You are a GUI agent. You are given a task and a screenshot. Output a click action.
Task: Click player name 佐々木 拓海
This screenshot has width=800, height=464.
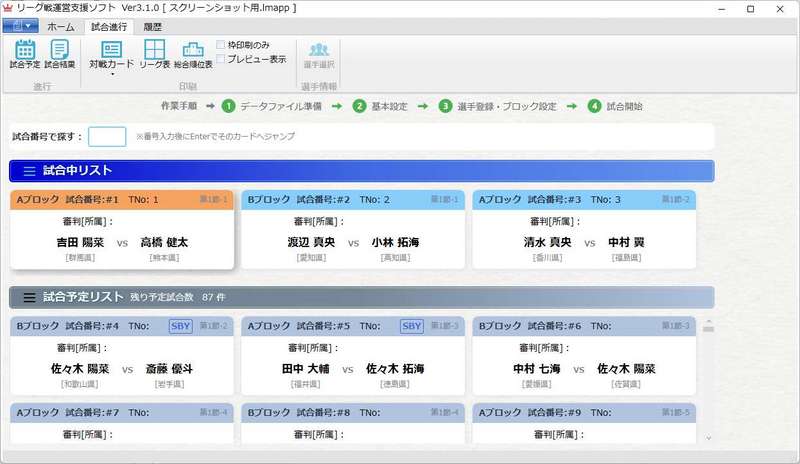tap(395, 369)
